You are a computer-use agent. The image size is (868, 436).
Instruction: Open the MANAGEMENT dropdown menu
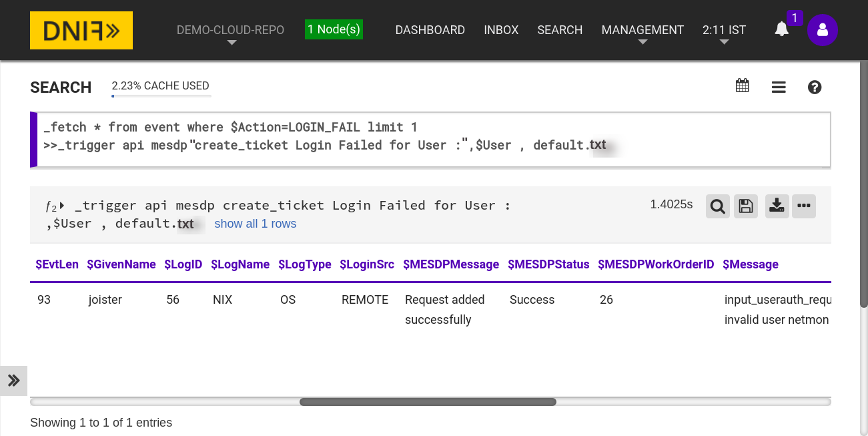pyautogui.click(x=642, y=35)
